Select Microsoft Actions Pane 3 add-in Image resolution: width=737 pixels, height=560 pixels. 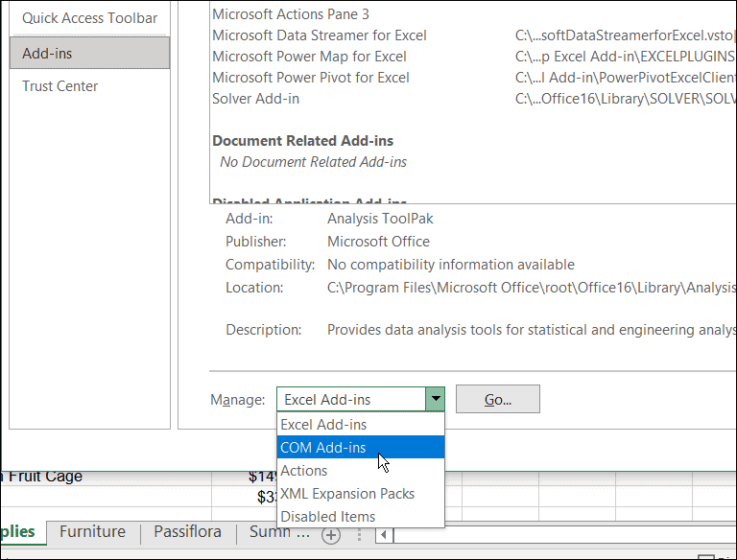[290, 14]
